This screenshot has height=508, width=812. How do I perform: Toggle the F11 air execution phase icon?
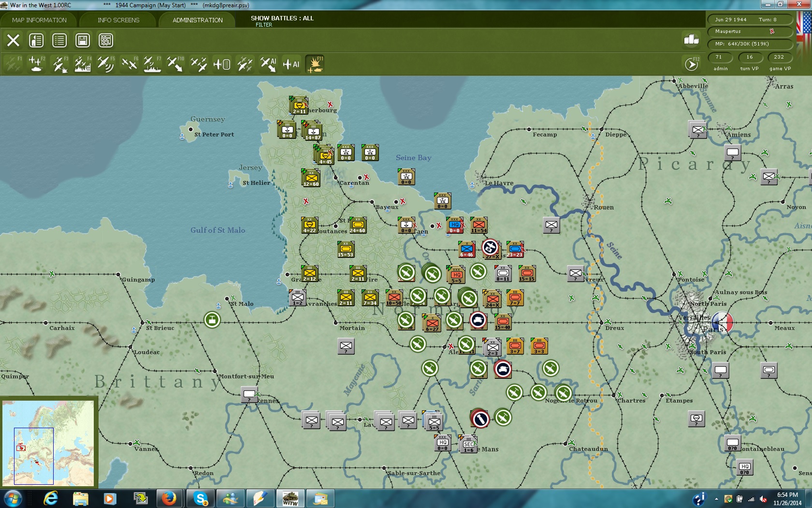click(x=315, y=64)
